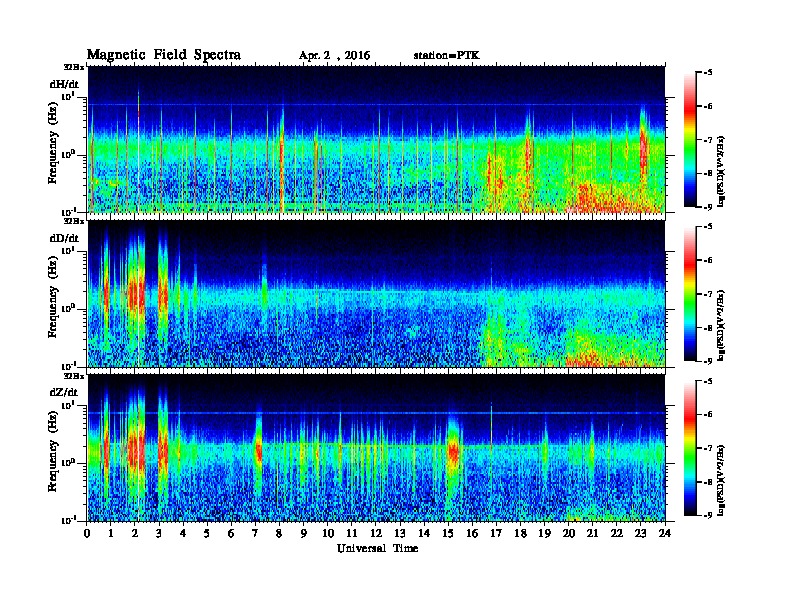Click the -9 tick on dH/dt color scale
Screen dimensions: 792x612
pyautogui.click(x=708, y=207)
